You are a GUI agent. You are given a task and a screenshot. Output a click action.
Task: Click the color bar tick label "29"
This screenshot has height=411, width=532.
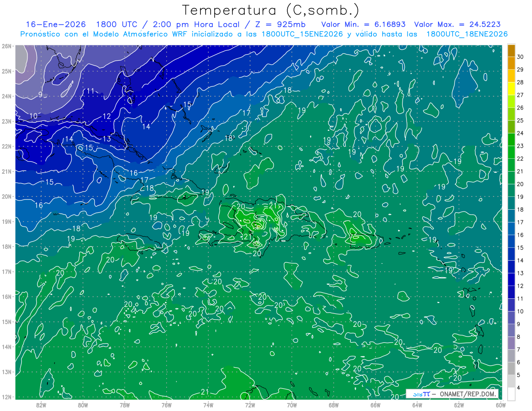pos(520,70)
